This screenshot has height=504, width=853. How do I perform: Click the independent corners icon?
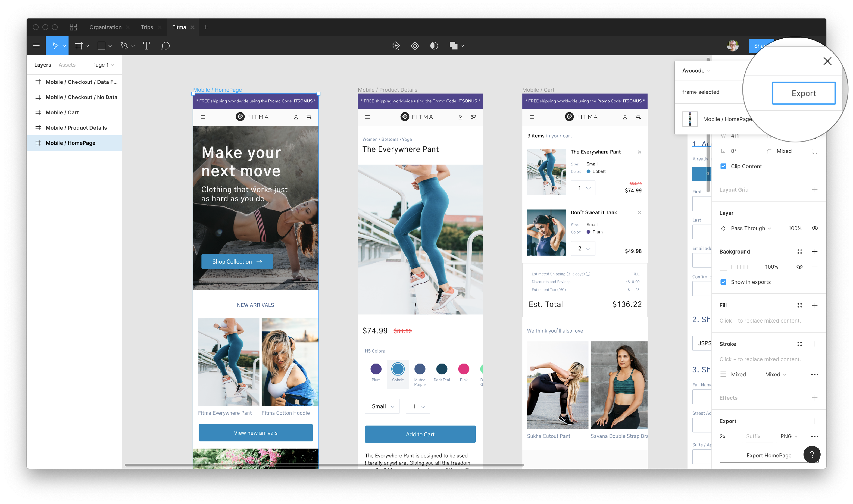(x=815, y=151)
